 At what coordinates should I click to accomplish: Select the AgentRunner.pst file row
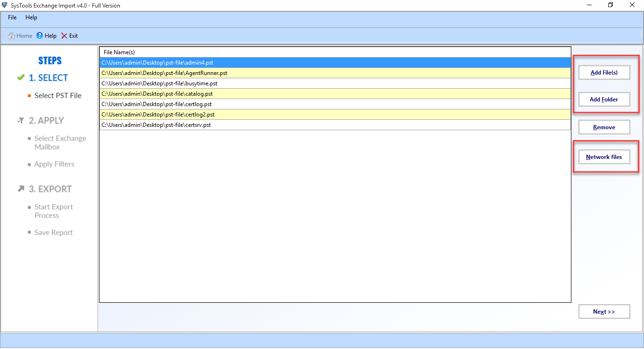335,73
